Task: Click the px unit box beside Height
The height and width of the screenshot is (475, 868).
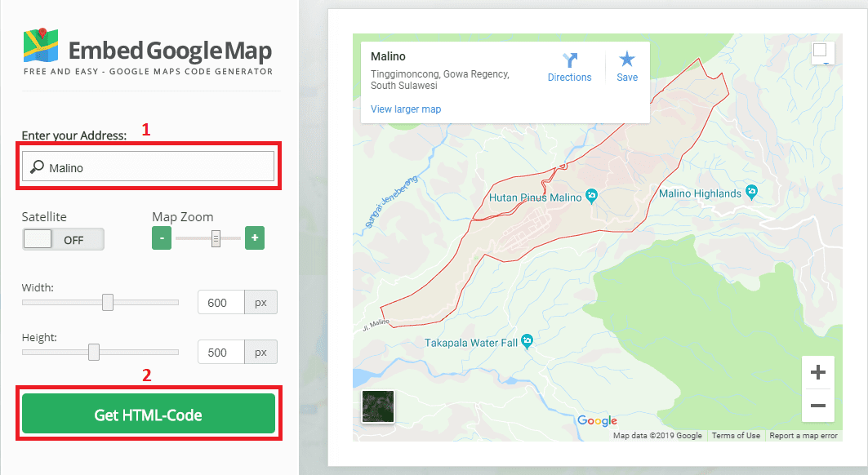Action: click(260, 352)
